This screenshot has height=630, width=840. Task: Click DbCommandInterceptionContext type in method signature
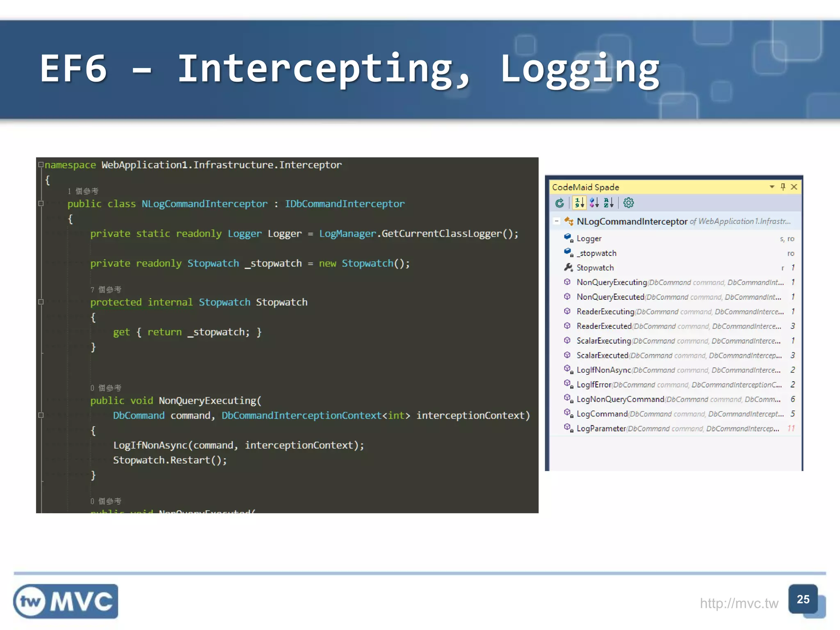tap(301, 415)
